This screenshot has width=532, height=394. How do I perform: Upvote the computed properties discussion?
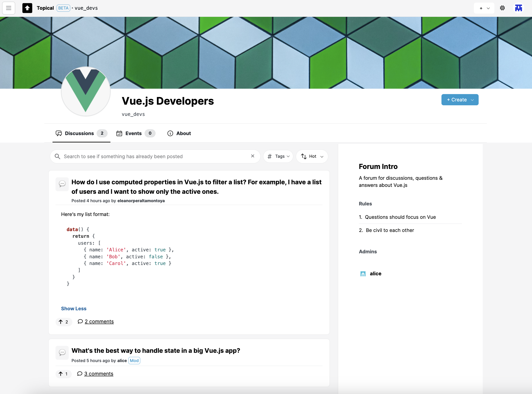point(64,322)
